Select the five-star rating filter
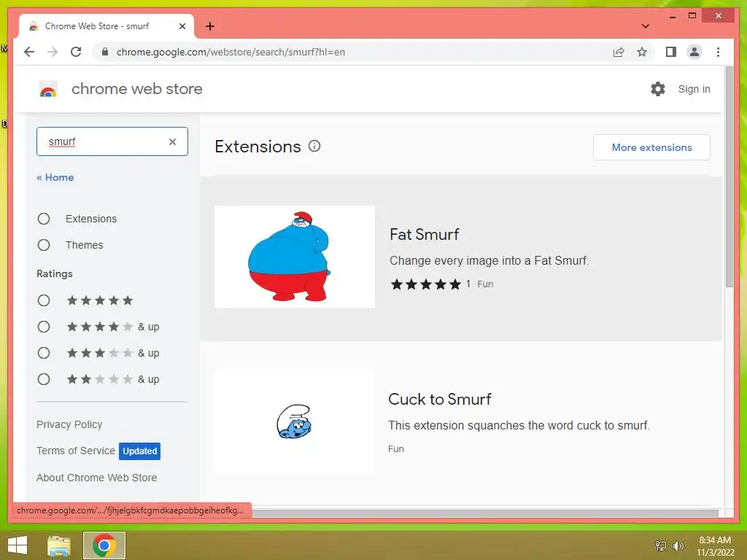This screenshot has height=560, width=747. pos(44,300)
